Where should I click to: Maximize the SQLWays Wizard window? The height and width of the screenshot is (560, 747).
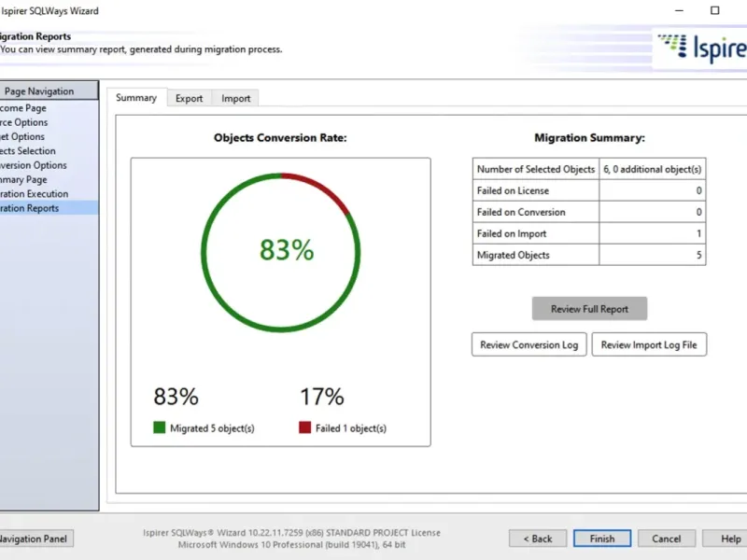(x=714, y=10)
